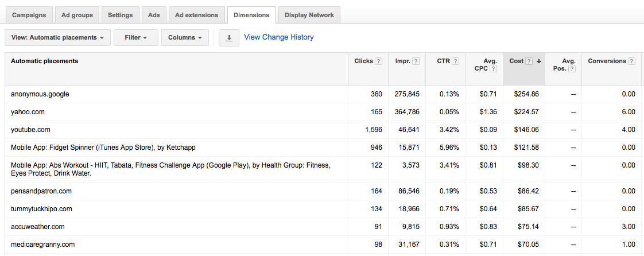Go to the Display Network tab

(309, 15)
